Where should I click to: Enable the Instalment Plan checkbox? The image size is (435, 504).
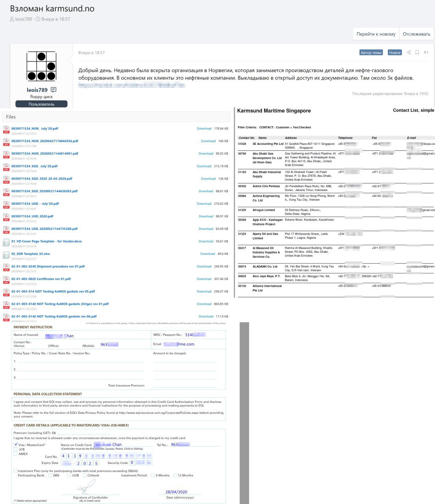coord(15,471)
